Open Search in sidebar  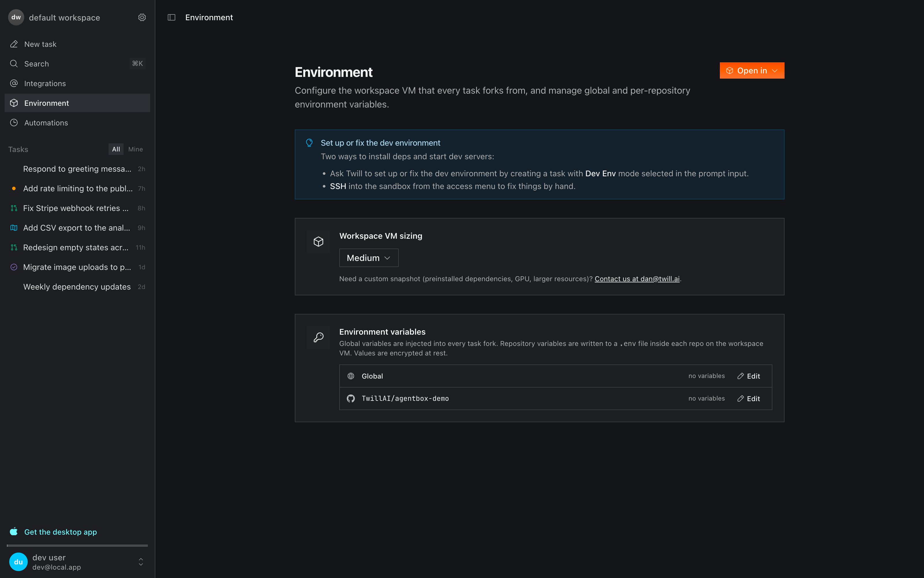tap(77, 64)
